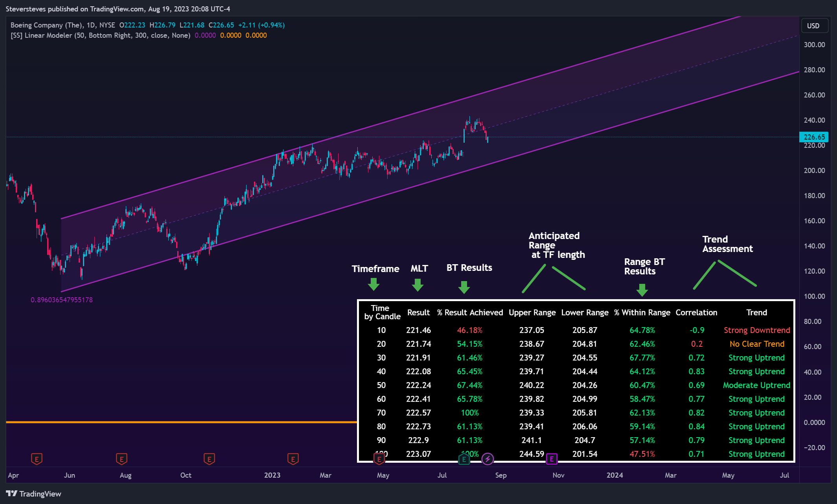Screen dimensions: 837x504
Task: Click the 201.54 lower range cell
Action: 585,454
